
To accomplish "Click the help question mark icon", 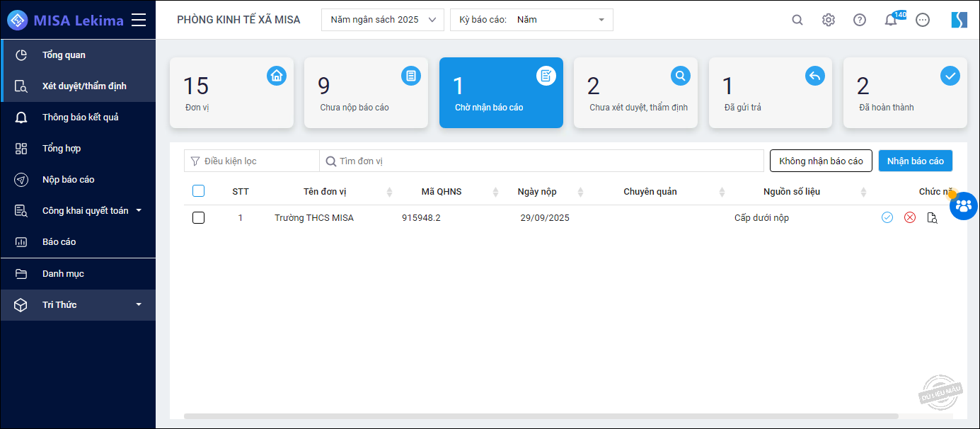I will click(x=859, y=20).
